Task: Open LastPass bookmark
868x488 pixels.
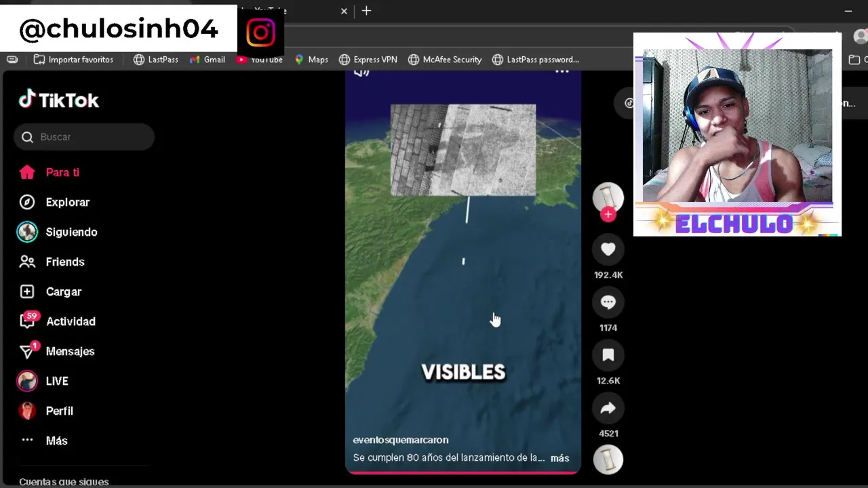Action: point(156,60)
